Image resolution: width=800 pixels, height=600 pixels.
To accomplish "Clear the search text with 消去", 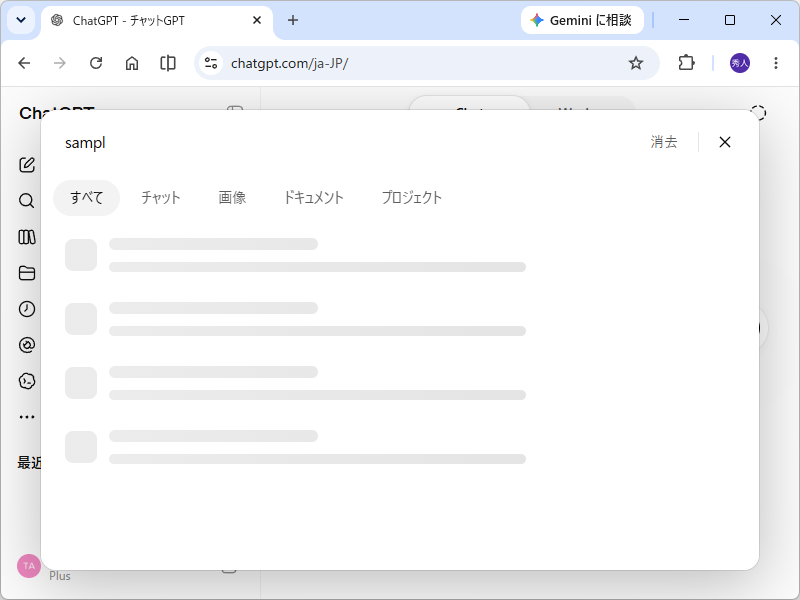I will (x=664, y=142).
